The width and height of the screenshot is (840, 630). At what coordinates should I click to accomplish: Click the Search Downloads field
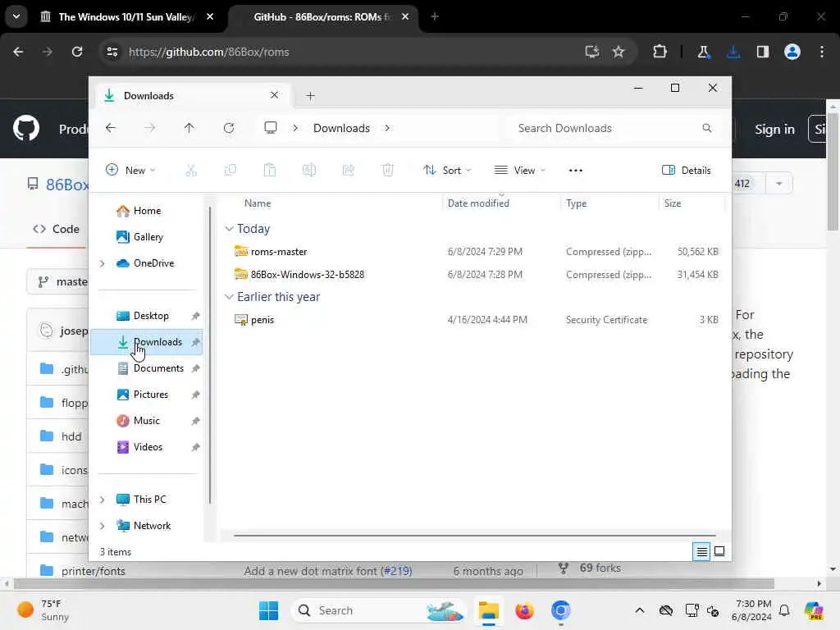[614, 128]
